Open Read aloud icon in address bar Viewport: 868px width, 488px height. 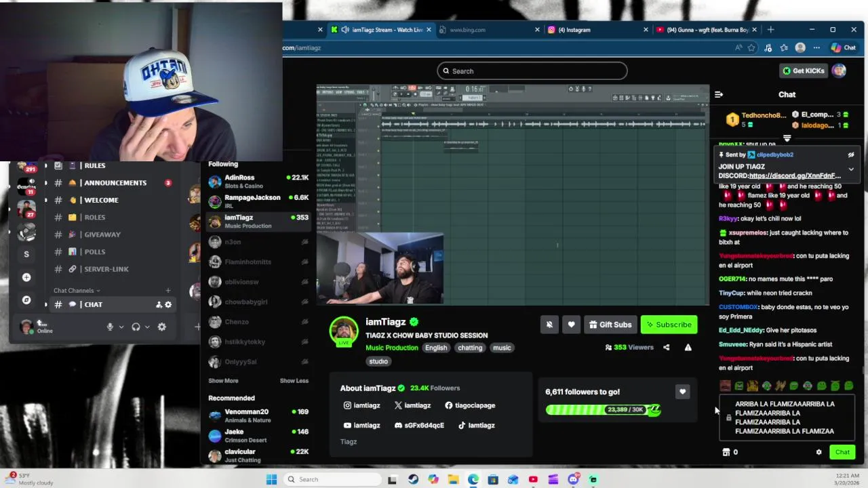point(738,47)
